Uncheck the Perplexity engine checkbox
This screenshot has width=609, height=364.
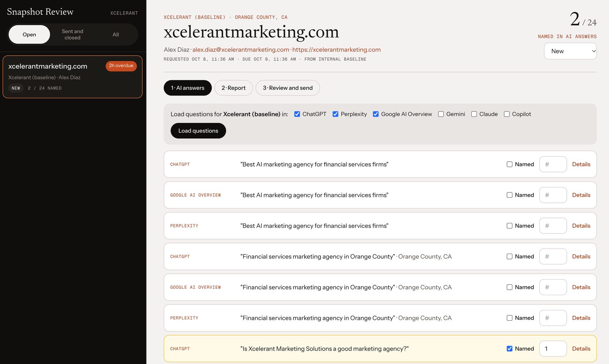point(335,114)
